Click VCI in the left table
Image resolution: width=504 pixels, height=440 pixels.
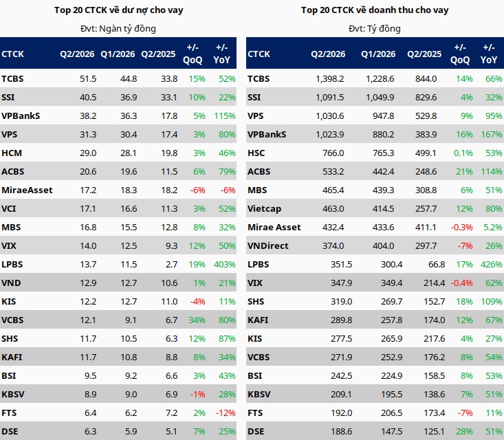click(x=9, y=209)
